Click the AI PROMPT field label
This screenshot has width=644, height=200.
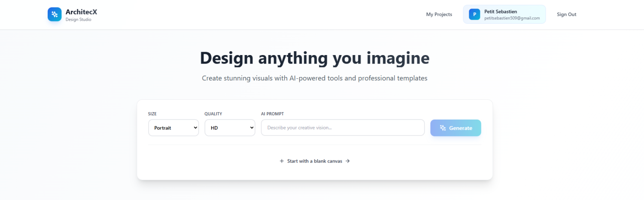272,114
